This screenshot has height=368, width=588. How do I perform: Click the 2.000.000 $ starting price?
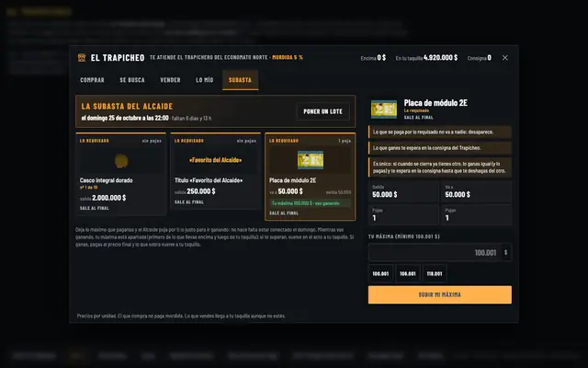pos(109,198)
